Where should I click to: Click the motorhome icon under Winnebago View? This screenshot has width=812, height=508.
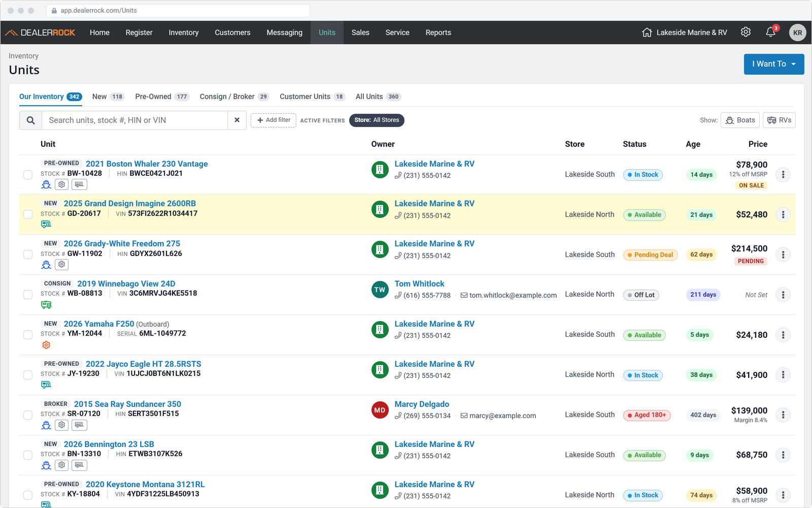pos(46,305)
